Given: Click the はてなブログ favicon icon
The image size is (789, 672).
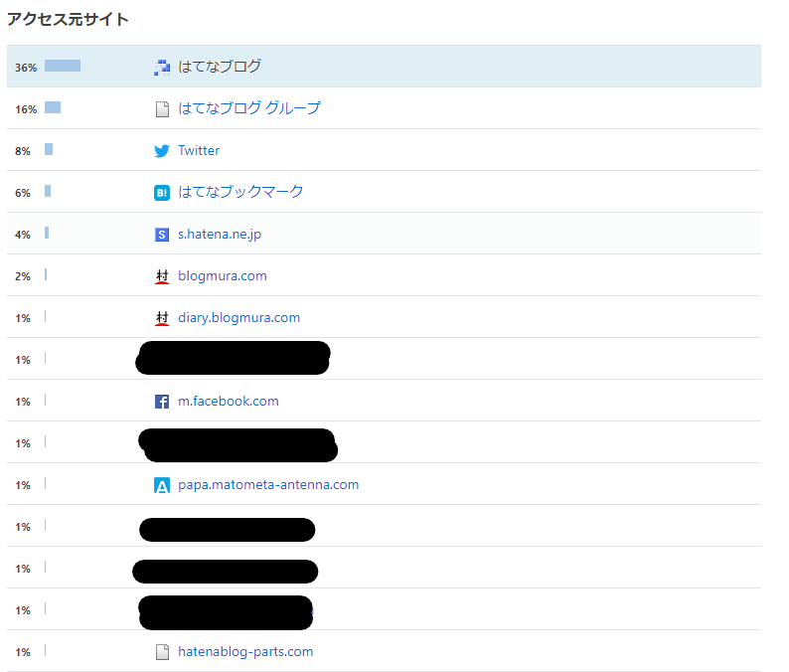Looking at the screenshot, I should point(162,67).
